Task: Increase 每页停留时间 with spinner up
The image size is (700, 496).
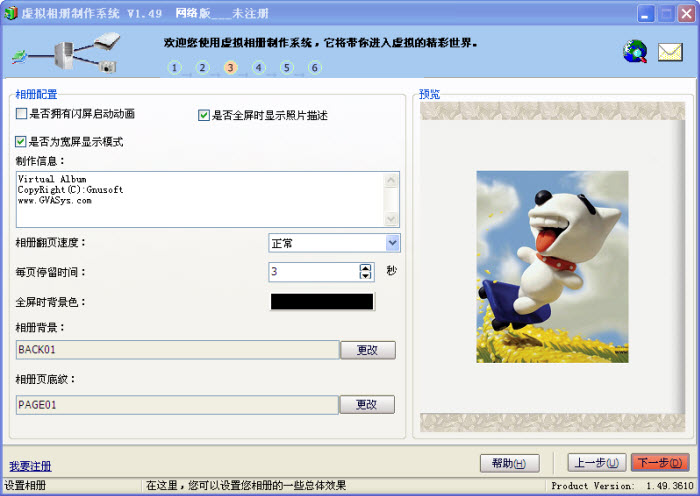Action: click(x=365, y=268)
